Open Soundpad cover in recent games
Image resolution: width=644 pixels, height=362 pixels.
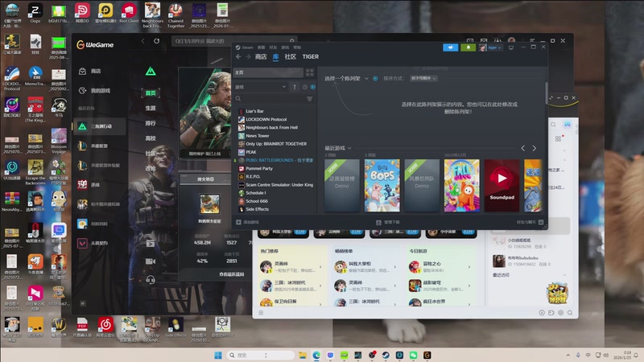(502, 186)
